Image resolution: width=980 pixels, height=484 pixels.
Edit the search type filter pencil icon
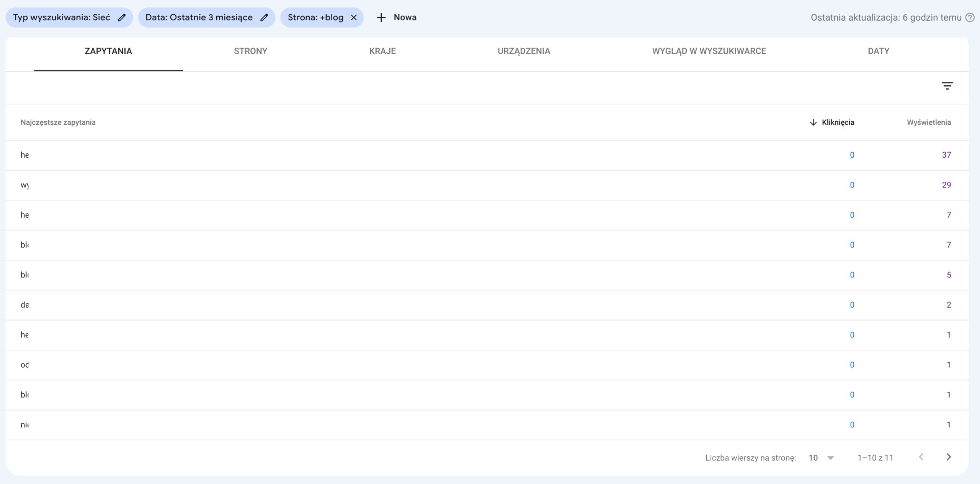point(122,18)
